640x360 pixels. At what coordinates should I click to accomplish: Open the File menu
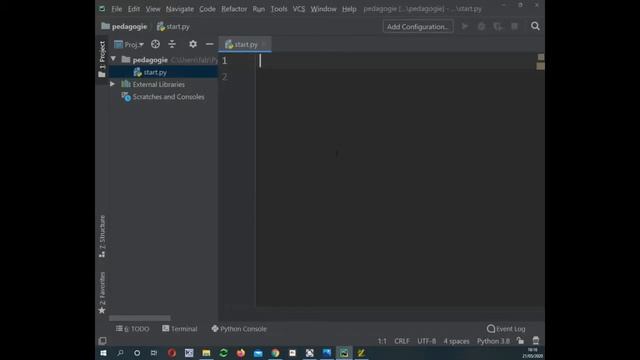point(116,9)
